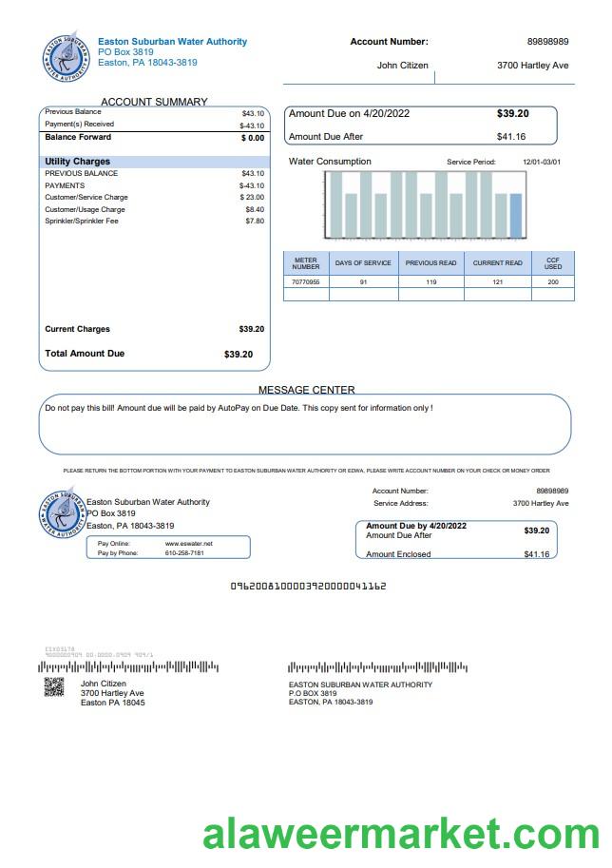Click the highlighted darker blue bar in the chart
This screenshot has width=612, height=868.
click(516, 215)
